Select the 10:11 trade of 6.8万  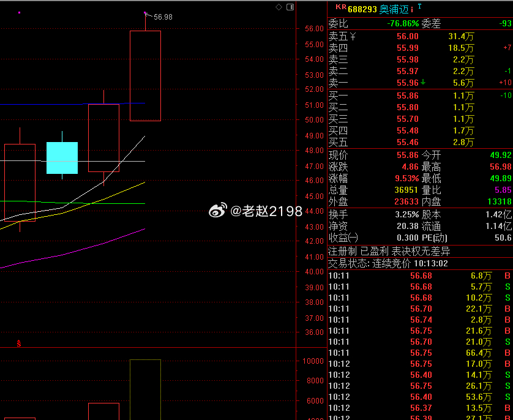tap(420, 276)
